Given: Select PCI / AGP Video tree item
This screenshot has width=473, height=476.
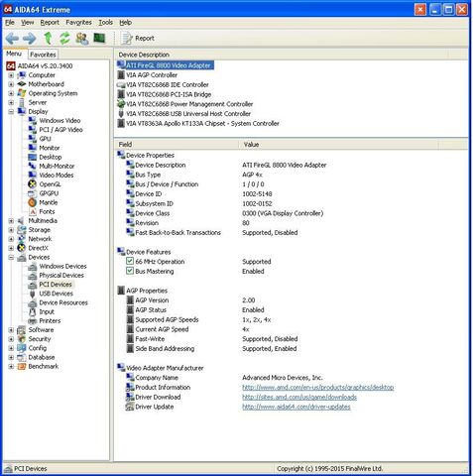Looking at the screenshot, I should click(x=60, y=130).
